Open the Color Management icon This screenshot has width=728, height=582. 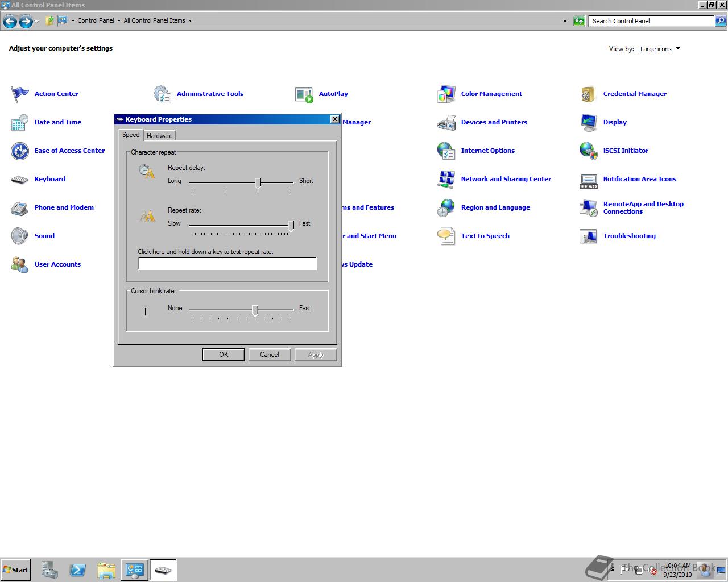[x=446, y=94]
